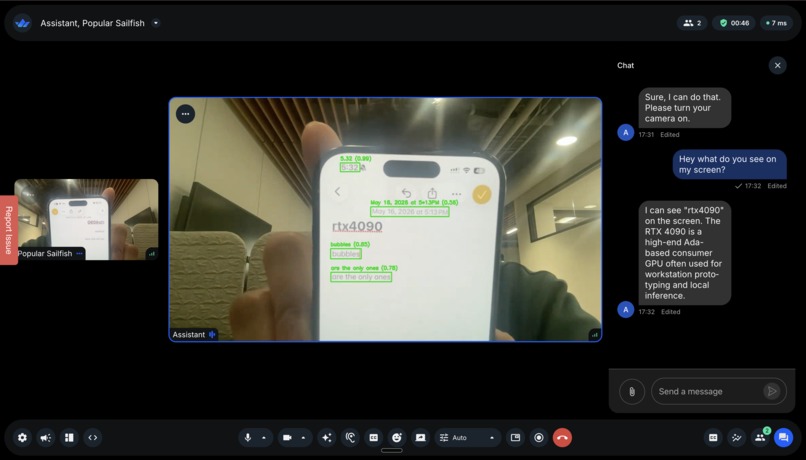Toggle the chat panel button
This screenshot has height=460, width=806.
pos(783,437)
